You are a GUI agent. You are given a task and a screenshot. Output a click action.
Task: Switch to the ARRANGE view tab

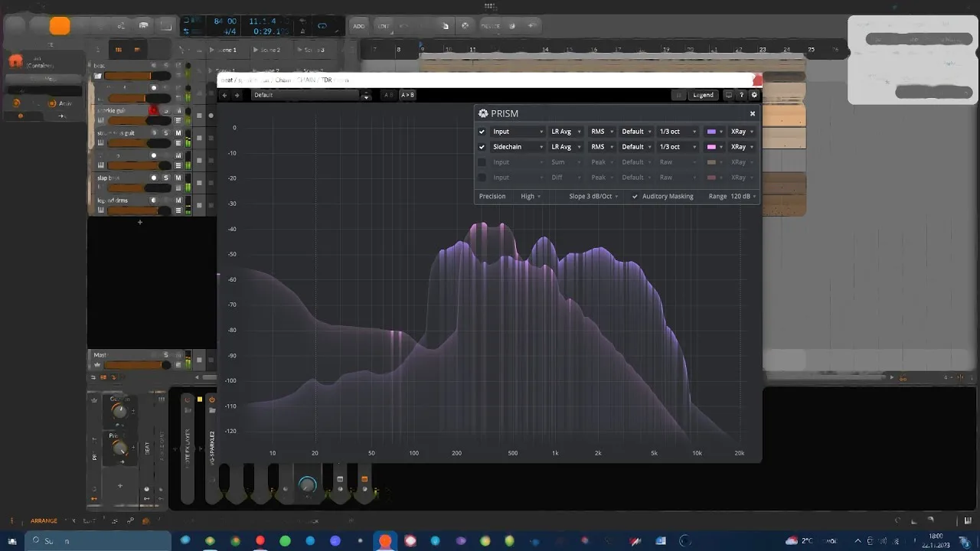[44, 521]
